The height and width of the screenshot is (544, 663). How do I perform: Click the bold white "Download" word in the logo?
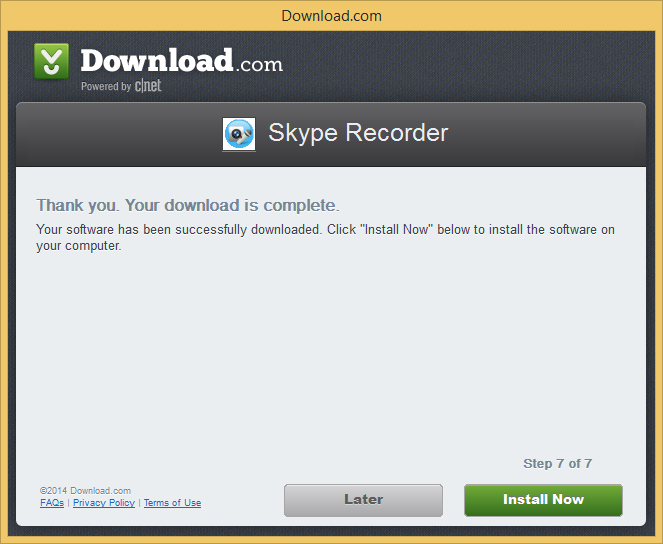coord(156,60)
